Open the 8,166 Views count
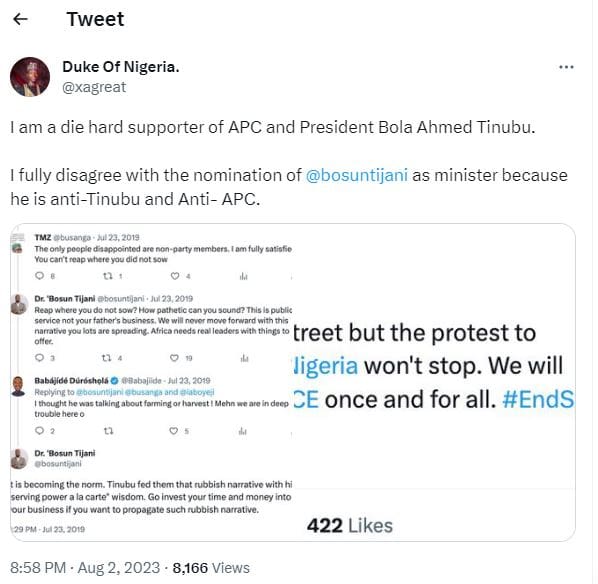This screenshot has width=598, height=584. click(211, 568)
